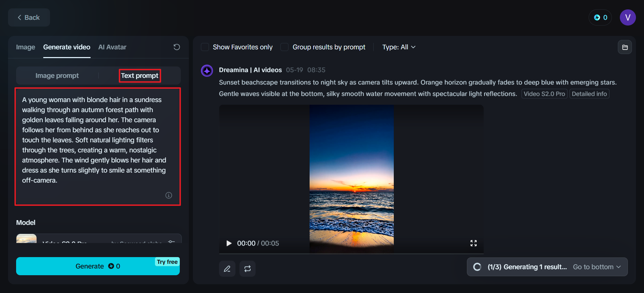The height and width of the screenshot is (293, 644).
Task: Open Detailed info for the sunset video
Action: [589, 94]
